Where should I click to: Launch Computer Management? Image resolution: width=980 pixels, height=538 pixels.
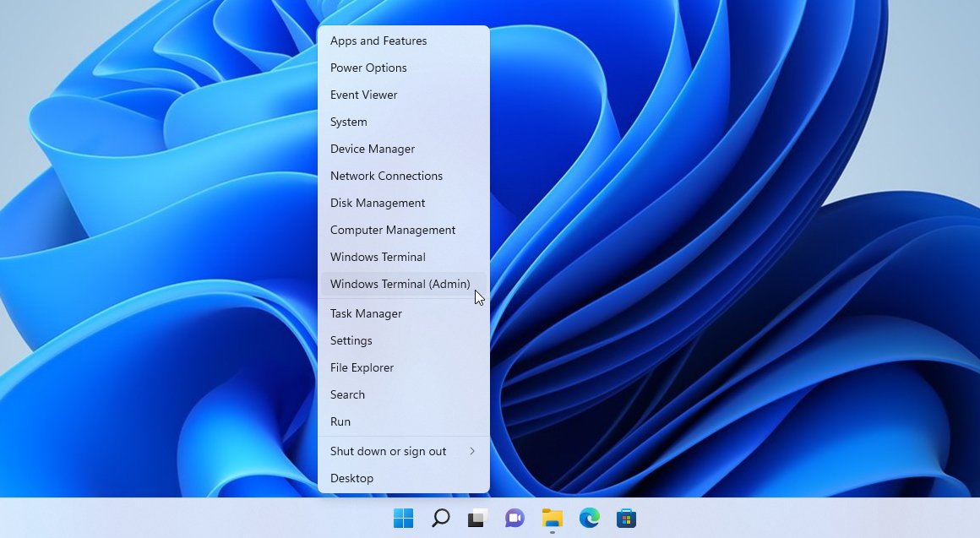[404, 230]
